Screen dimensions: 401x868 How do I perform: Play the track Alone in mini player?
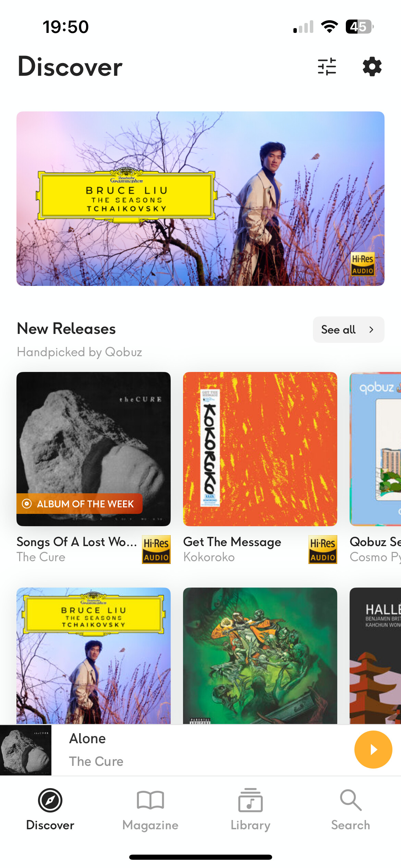coord(373,750)
